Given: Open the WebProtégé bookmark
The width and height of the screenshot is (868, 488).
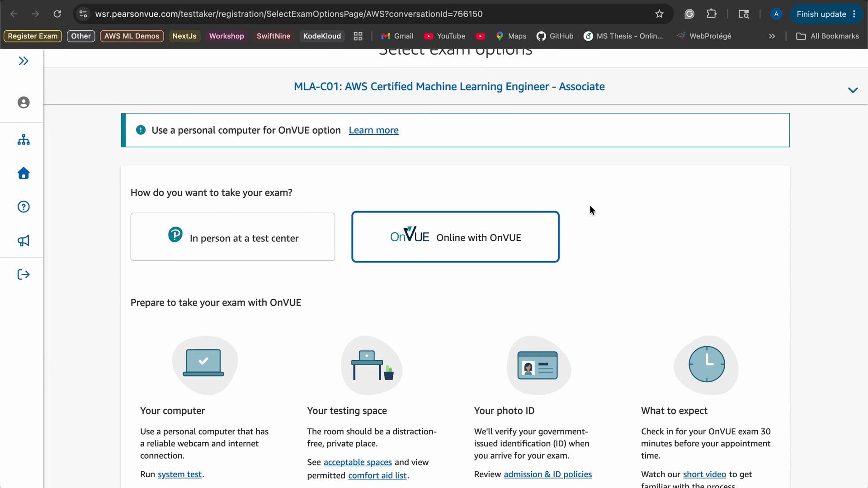Looking at the screenshot, I should tap(704, 36).
